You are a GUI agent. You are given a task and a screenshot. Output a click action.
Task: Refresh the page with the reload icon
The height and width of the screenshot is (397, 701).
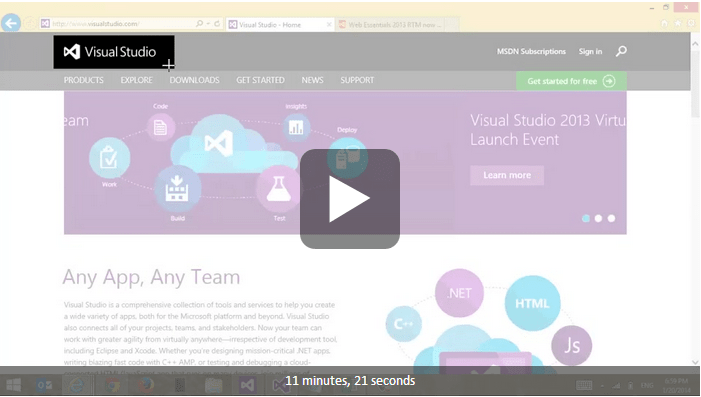(217, 24)
